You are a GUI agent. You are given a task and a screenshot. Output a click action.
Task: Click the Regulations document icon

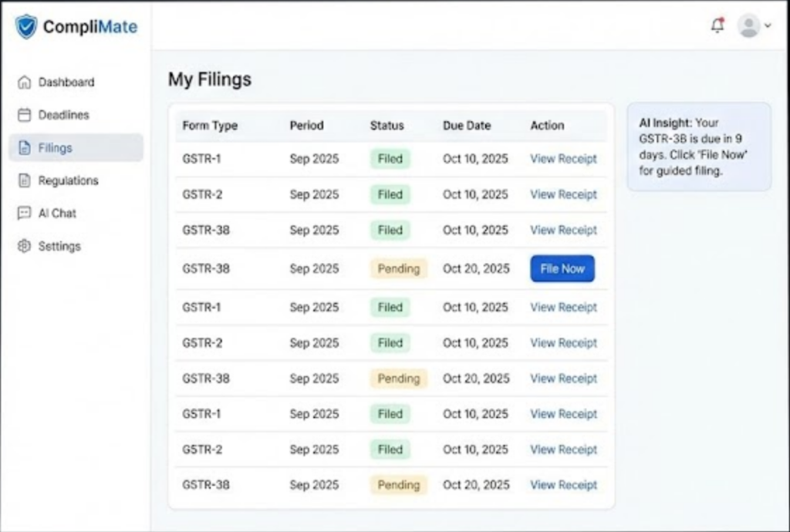tap(25, 180)
